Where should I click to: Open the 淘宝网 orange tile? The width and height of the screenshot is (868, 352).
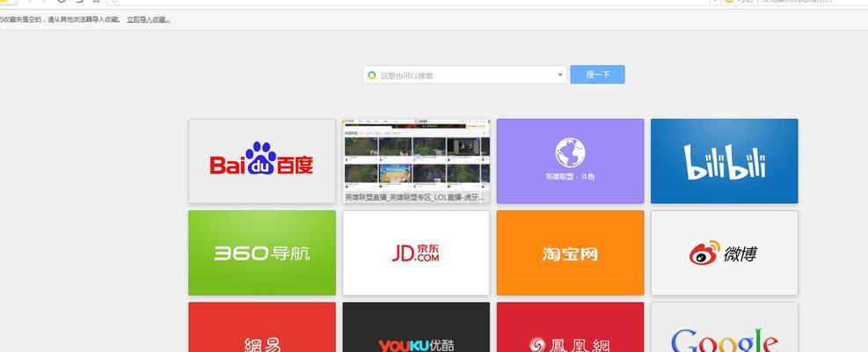tap(570, 253)
